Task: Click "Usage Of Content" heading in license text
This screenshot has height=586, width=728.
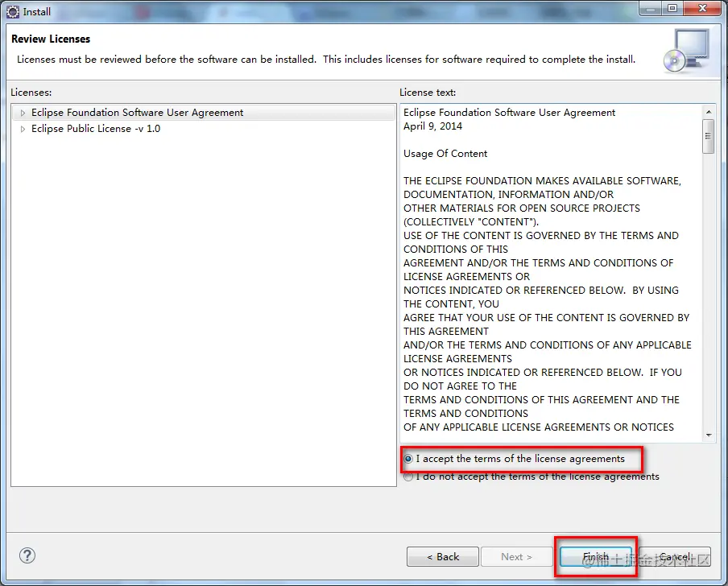Action: tap(445, 154)
